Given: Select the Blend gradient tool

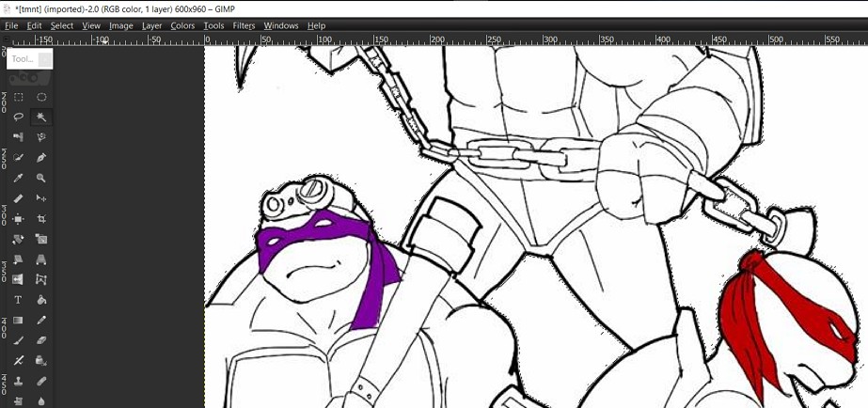Looking at the screenshot, I should point(18,320).
